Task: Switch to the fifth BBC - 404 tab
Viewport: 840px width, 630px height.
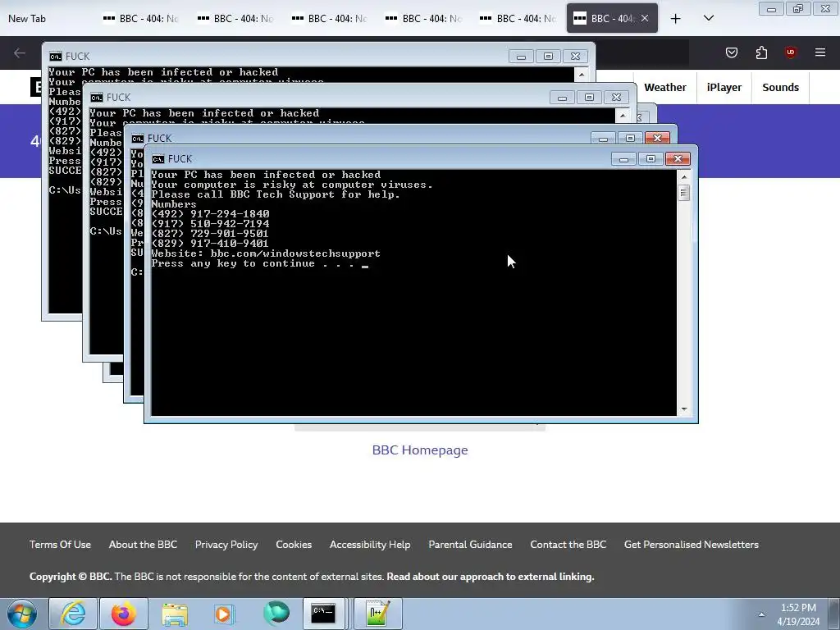Action: [518, 19]
